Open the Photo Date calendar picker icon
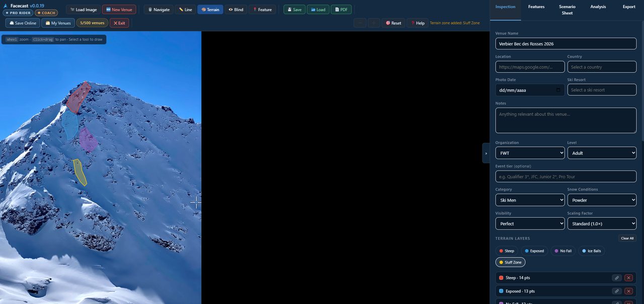Image resolution: width=644 pixels, height=304 pixels. pyautogui.click(x=558, y=90)
